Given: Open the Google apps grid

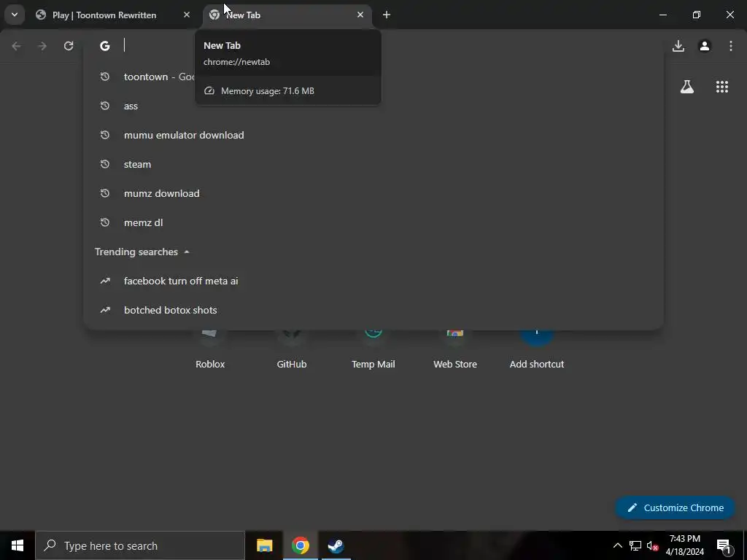Looking at the screenshot, I should 722,87.
